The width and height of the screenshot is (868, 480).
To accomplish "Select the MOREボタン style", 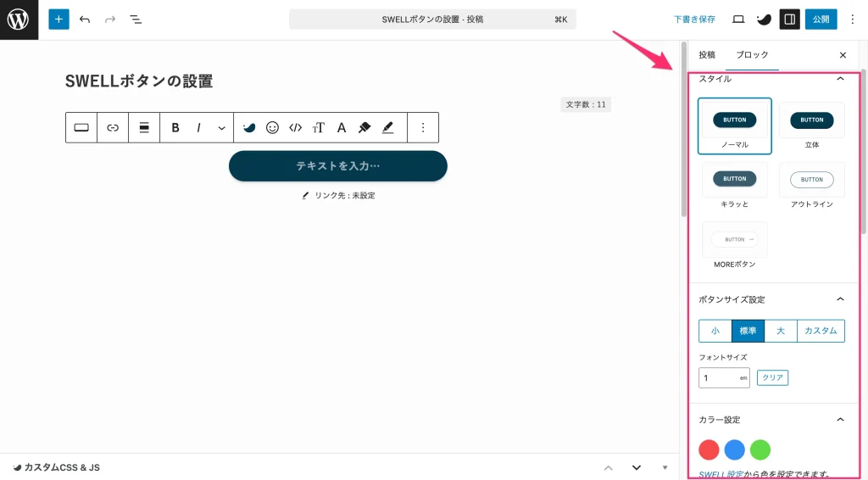I will coord(735,246).
